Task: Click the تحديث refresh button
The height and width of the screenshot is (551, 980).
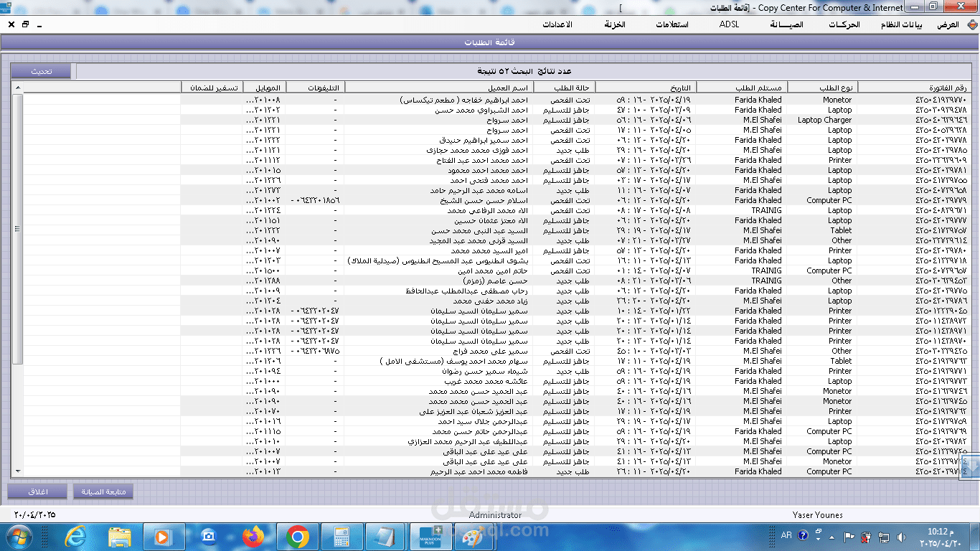Action: tap(41, 71)
